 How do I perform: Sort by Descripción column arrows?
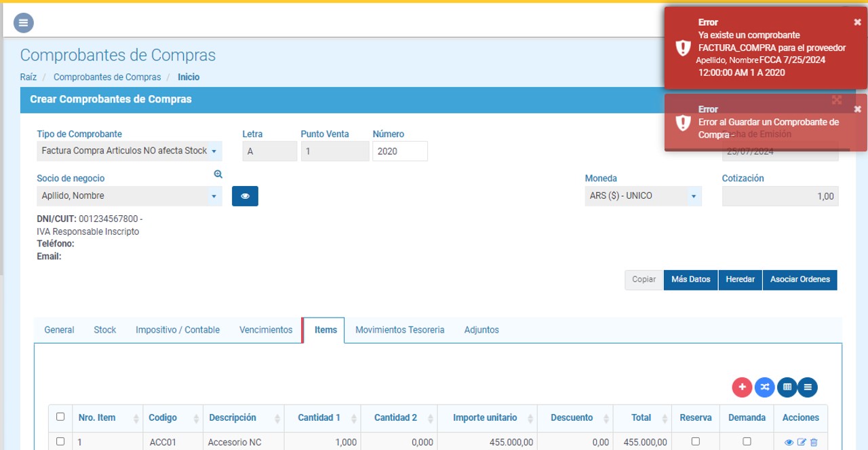pos(277,418)
